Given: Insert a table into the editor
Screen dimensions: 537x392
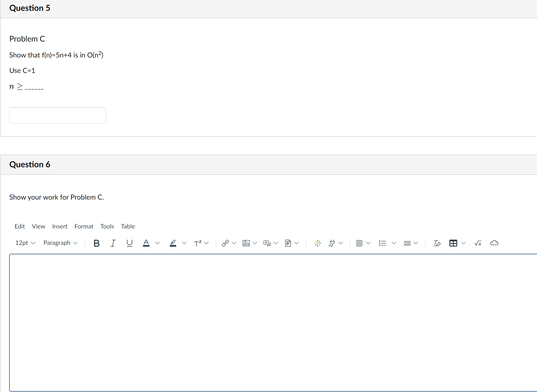Looking at the screenshot, I should tap(453, 243).
